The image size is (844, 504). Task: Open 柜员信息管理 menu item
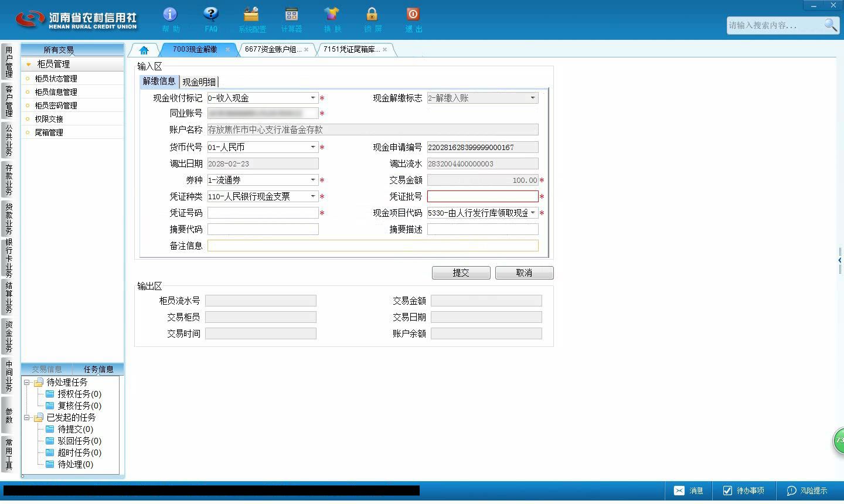(x=72, y=92)
